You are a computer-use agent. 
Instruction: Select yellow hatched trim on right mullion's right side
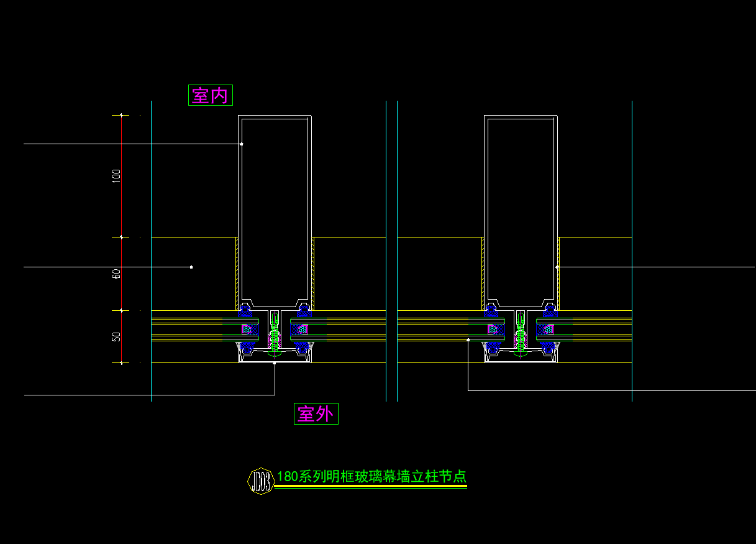tap(559, 274)
